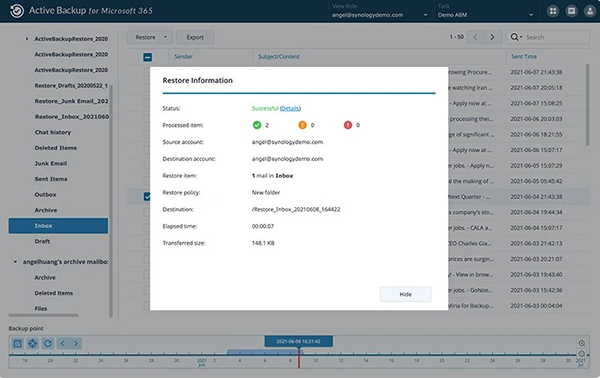This screenshot has height=378, width=600.
Task: Toggle the select-all checkbox in header row
Action: point(148,57)
